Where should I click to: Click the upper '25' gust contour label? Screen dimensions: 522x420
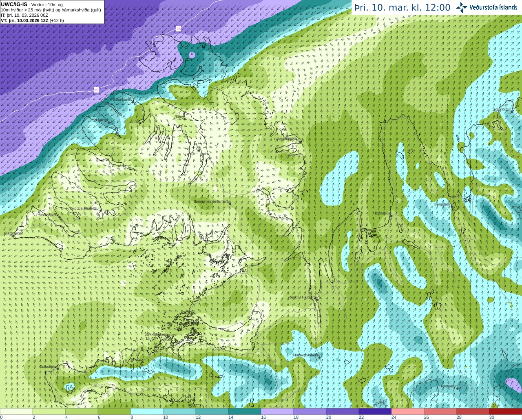[179, 29]
